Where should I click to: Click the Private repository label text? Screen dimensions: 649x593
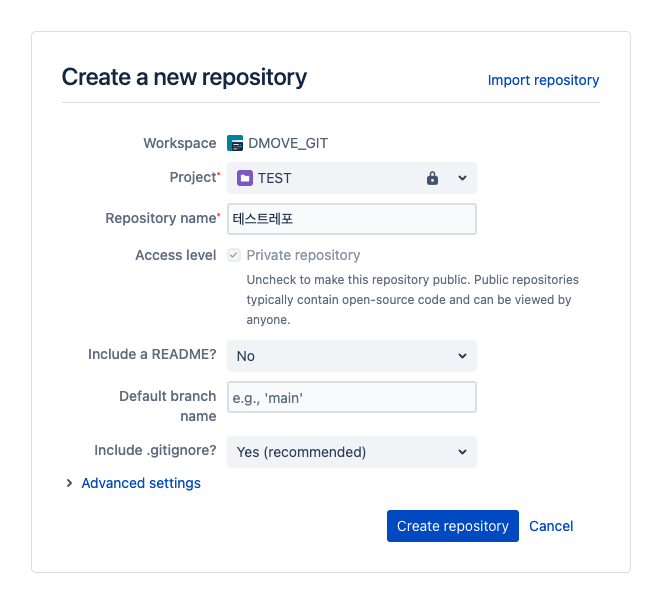pyautogui.click(x=303, y=255)
